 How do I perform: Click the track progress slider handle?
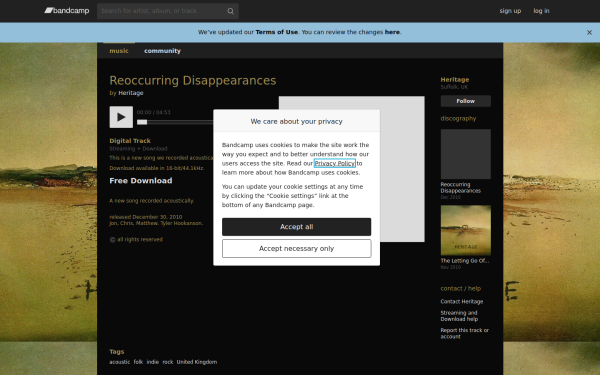[x=142, y=122]
